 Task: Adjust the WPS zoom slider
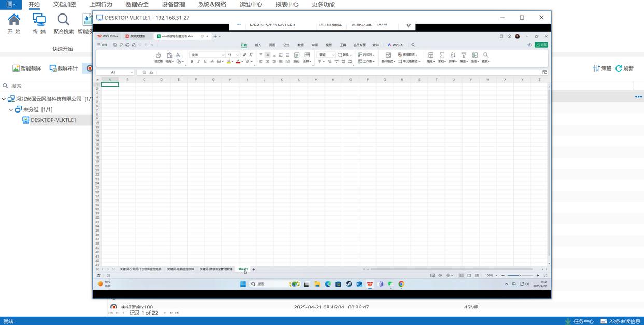tap(520, 275)
